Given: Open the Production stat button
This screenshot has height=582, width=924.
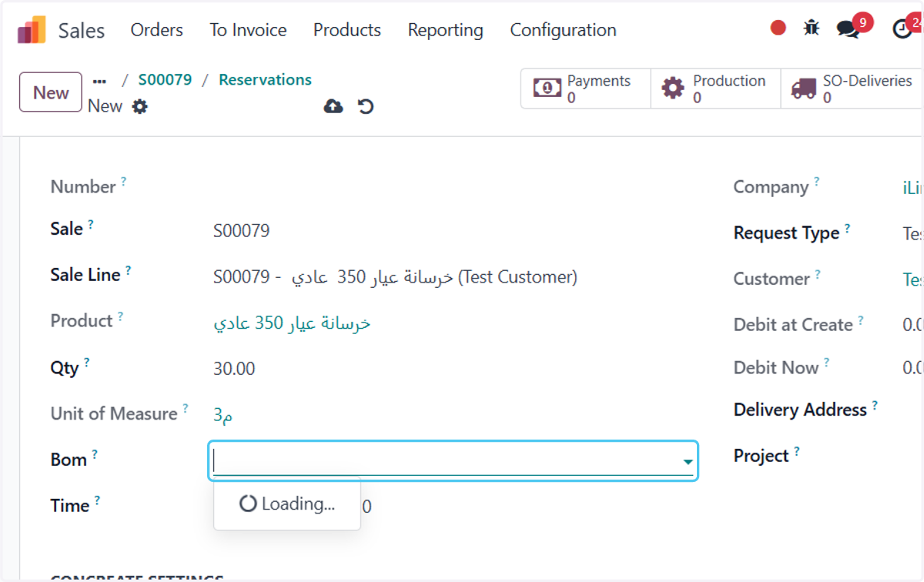Looking at the screenshot, I should (x=715, y=89).
